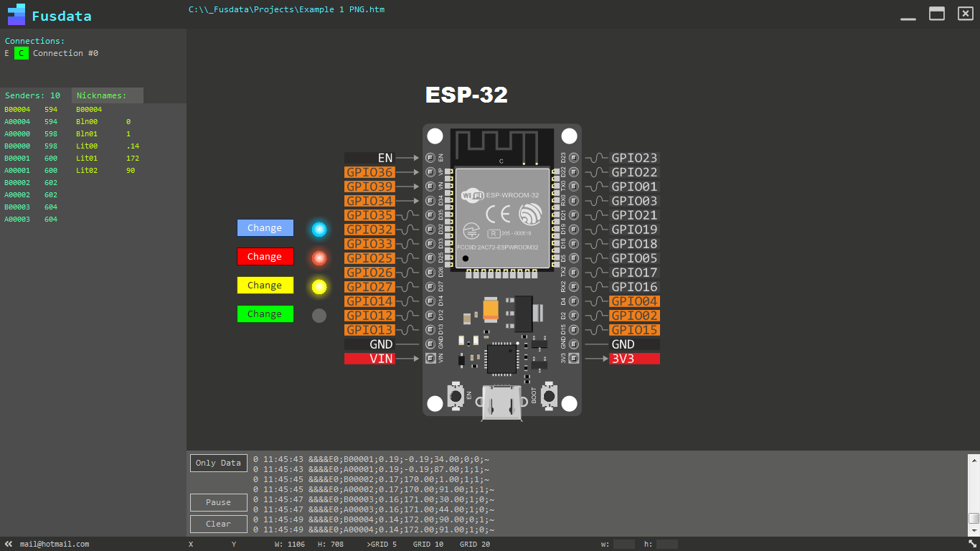Select GRID 10 option
The width and height of the screenshot is (980, 551).
pyautogui.click(x=428, y=544)
